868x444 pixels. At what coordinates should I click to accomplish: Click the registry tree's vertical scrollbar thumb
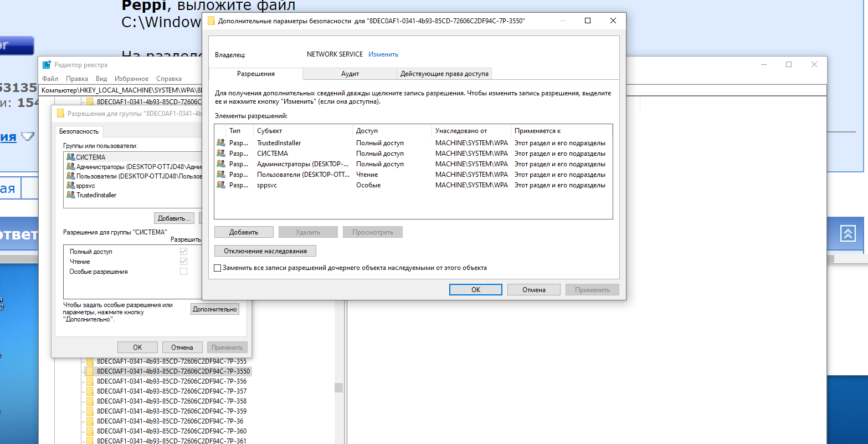338,387
